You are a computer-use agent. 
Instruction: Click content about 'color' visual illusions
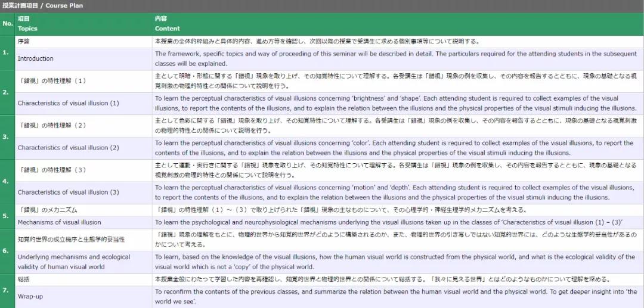point(398,148)
